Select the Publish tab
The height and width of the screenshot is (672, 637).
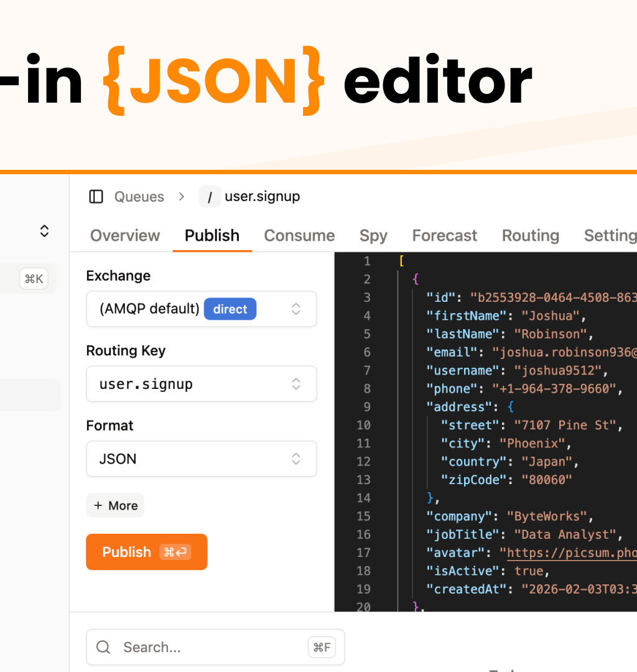(x=212, y=235)
